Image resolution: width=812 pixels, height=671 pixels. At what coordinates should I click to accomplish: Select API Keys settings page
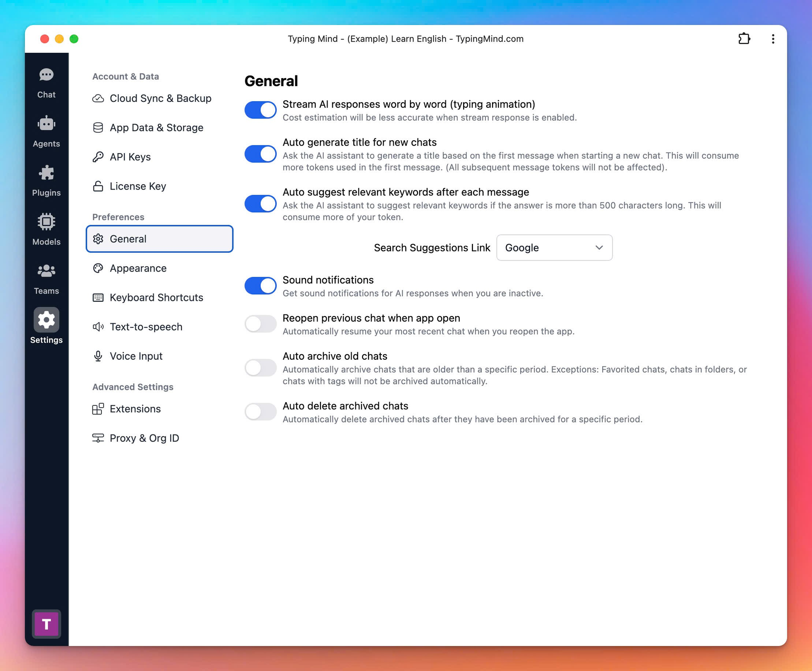click(x=159, y=157)
